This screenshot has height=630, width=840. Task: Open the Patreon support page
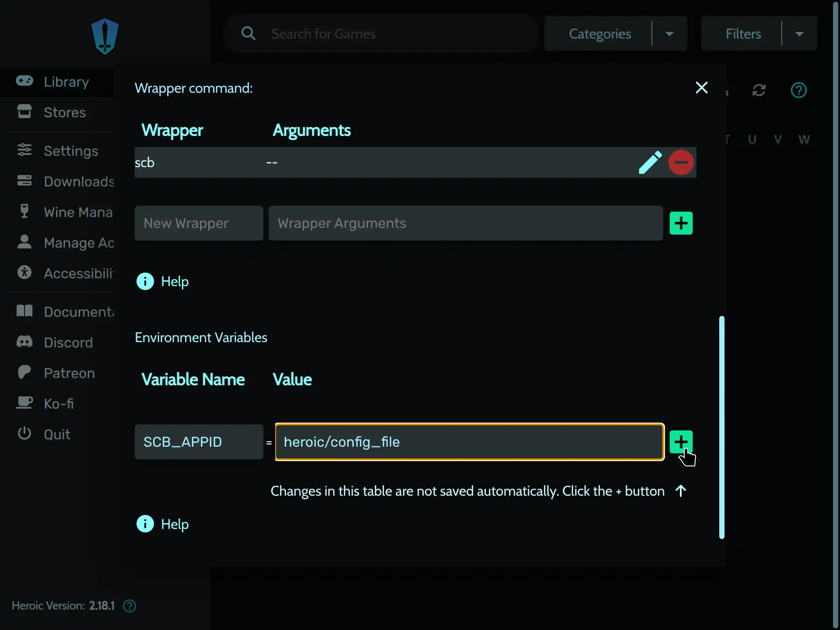pyautogui.click(x=24, y=373)
